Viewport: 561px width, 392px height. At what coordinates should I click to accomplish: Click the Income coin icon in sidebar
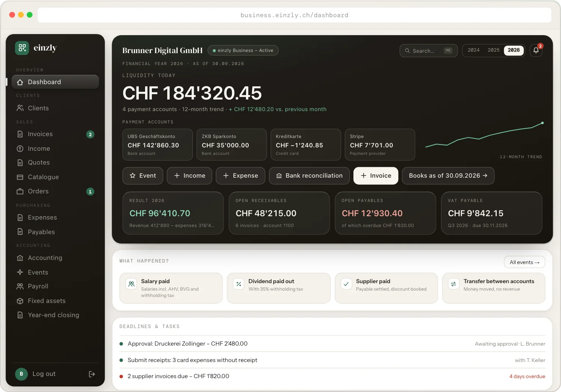pos(20,148)
